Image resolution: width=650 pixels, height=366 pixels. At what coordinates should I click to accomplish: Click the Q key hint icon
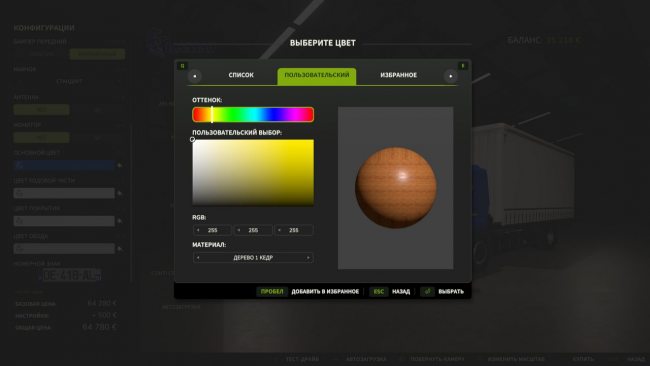182,65
